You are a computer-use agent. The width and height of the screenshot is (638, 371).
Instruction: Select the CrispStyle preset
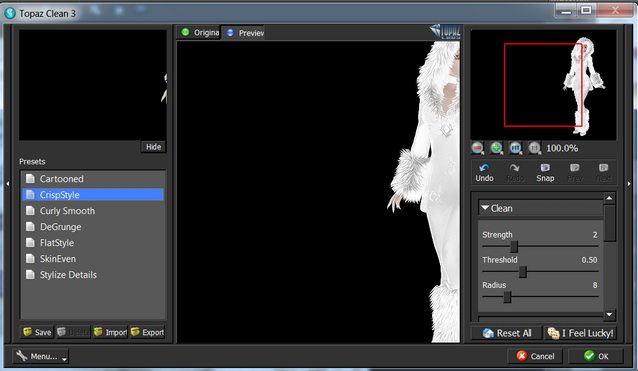point(93,194)
